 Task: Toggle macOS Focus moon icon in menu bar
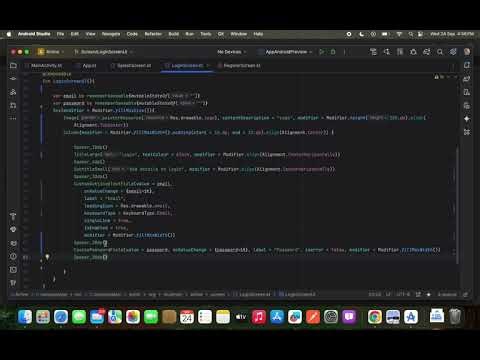[362, 34]
